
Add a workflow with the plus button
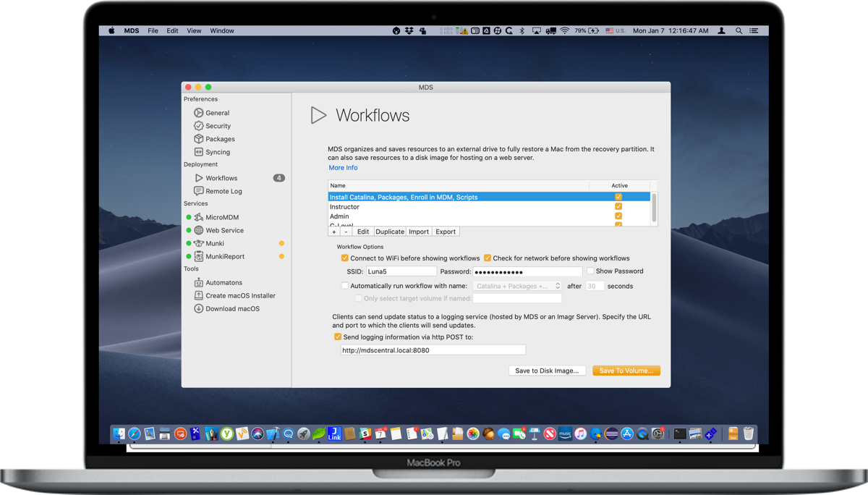(x=334, y=232)
